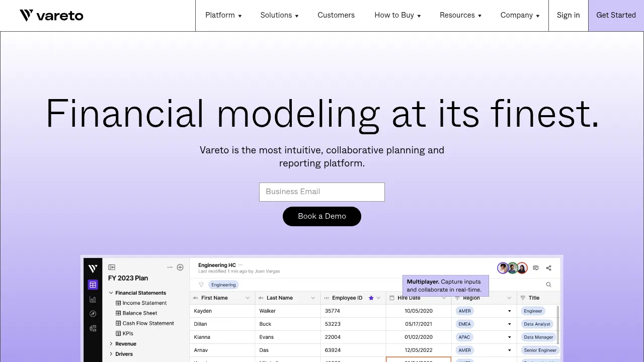644x362 pixels.
Task: Toggle the star on Employee ID column
Action: pos(371,298)
